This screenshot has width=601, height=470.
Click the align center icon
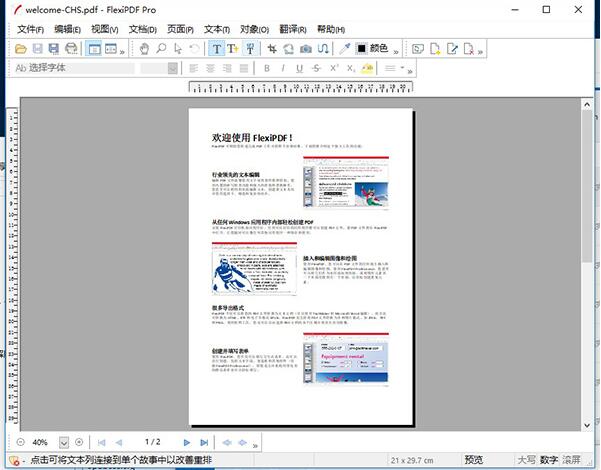(x=210, y=68)
